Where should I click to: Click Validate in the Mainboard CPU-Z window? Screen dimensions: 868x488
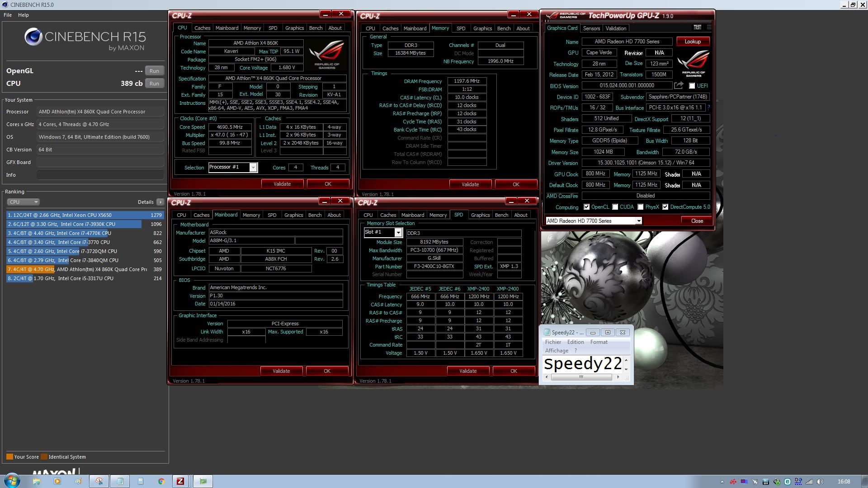tap(281, 371)
